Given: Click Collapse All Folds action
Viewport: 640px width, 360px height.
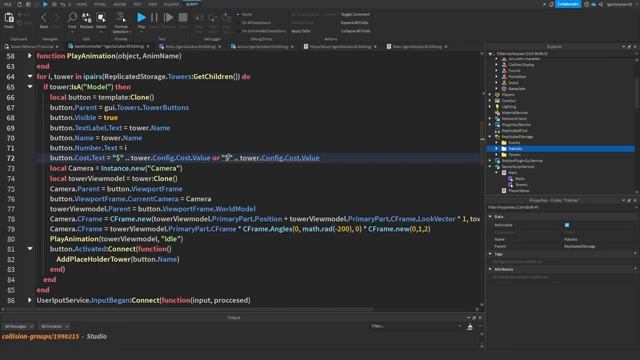Looking at the screenshot, I should coord(356,31).
